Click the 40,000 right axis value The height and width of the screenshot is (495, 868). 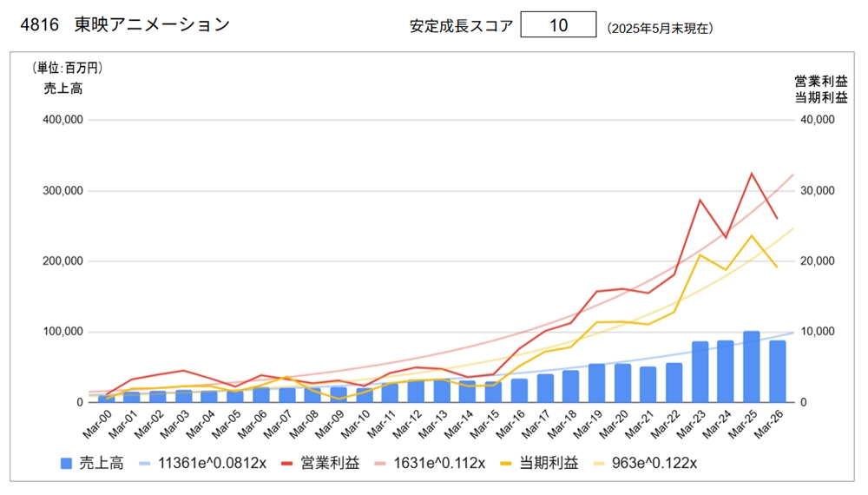tap(817, 120)
